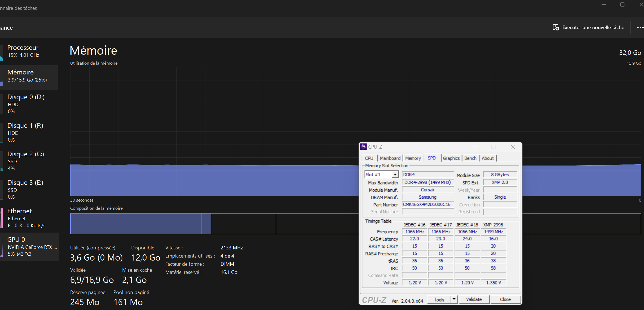Image resolution: width=644 pixels, height=310 pixels.
Task: Click the 'Utilisée (compressée)' value 3,6 Go
Action: pos(96,257)
